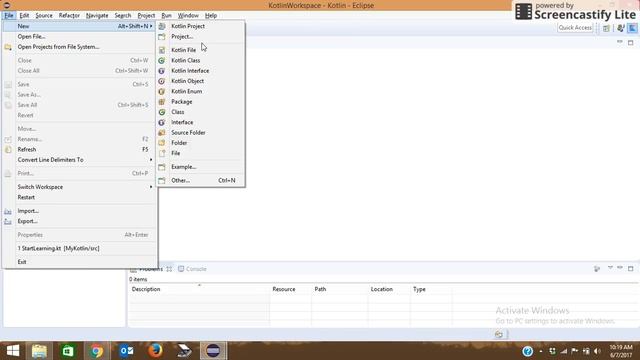Sort problems by Path column
This screenshot has height=360, width=640.
click(x=340, y=289)
